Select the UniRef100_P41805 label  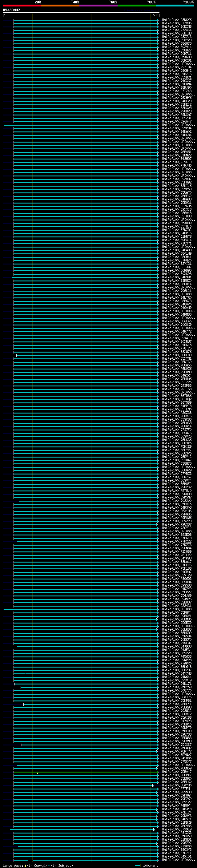[x=177, y=758]
